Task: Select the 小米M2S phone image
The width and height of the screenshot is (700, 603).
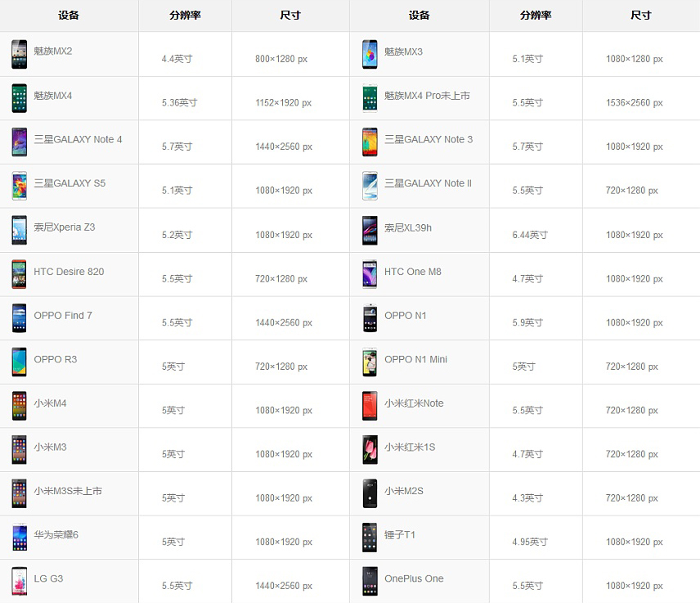Action: click(370, 493)
